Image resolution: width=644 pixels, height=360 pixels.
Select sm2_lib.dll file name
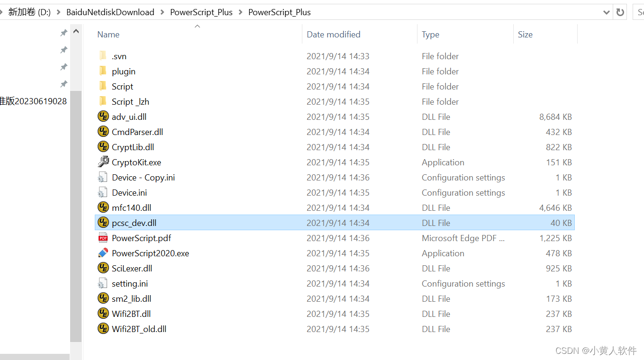coord(131,299)
